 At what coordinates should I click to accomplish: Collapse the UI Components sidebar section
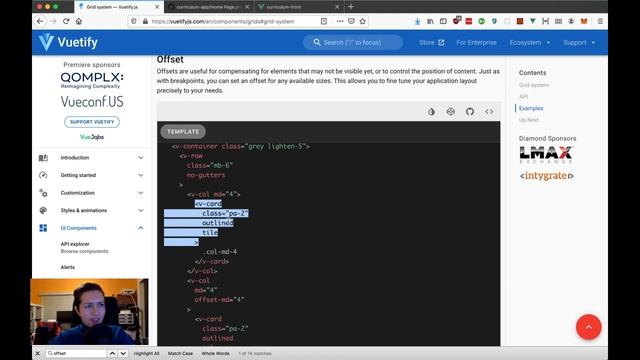pos(91,228)
